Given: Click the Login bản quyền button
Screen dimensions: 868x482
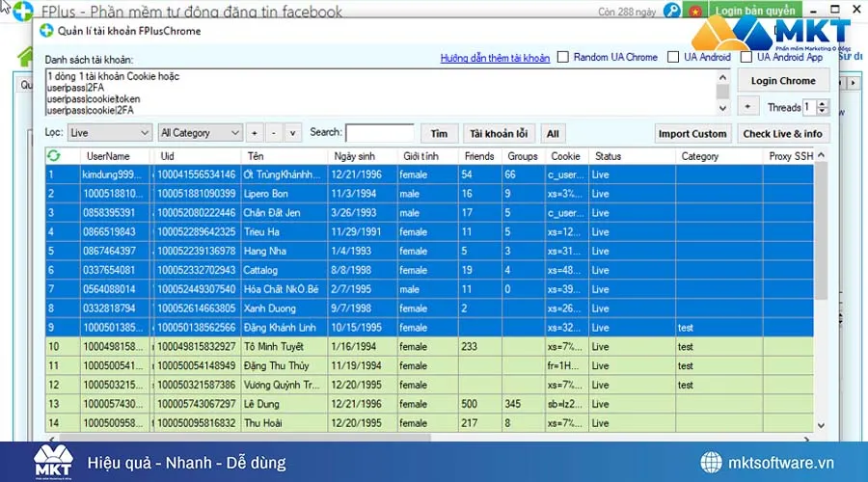Looking at the screenshot, I should click(x=754, y=11).
